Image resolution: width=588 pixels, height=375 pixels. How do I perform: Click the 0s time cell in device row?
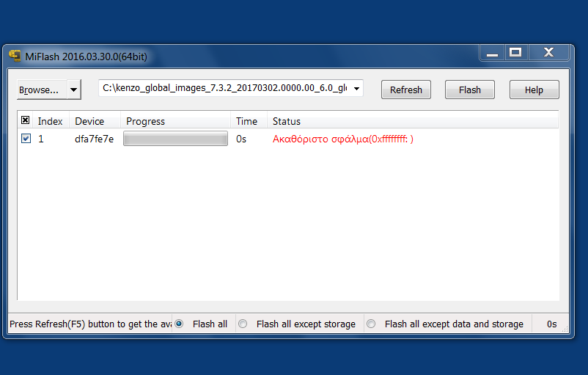pos(241,139)
